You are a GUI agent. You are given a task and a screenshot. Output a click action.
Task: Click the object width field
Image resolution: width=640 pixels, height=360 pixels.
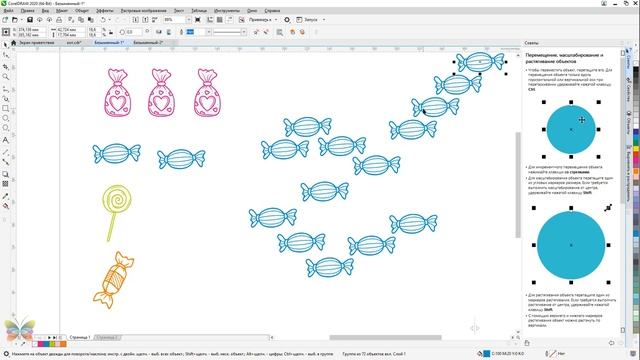click(x=71, y=29)
